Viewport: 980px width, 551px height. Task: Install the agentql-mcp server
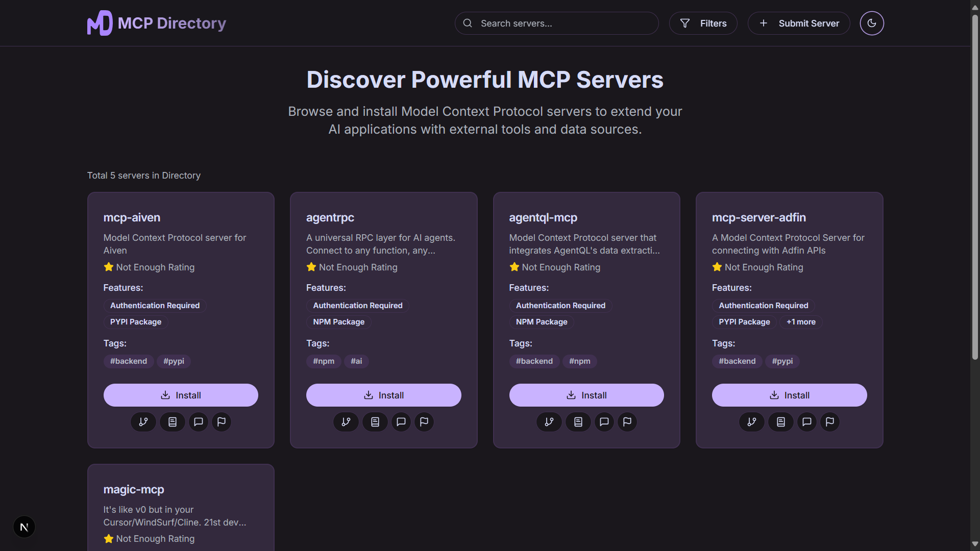click(x=586, y=395)
